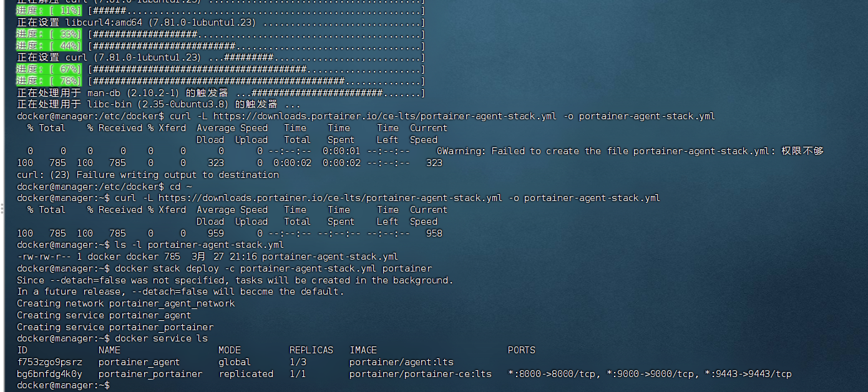
Task: Click the 'Since --detach=false was not specified' line
Action: (235, 280)
